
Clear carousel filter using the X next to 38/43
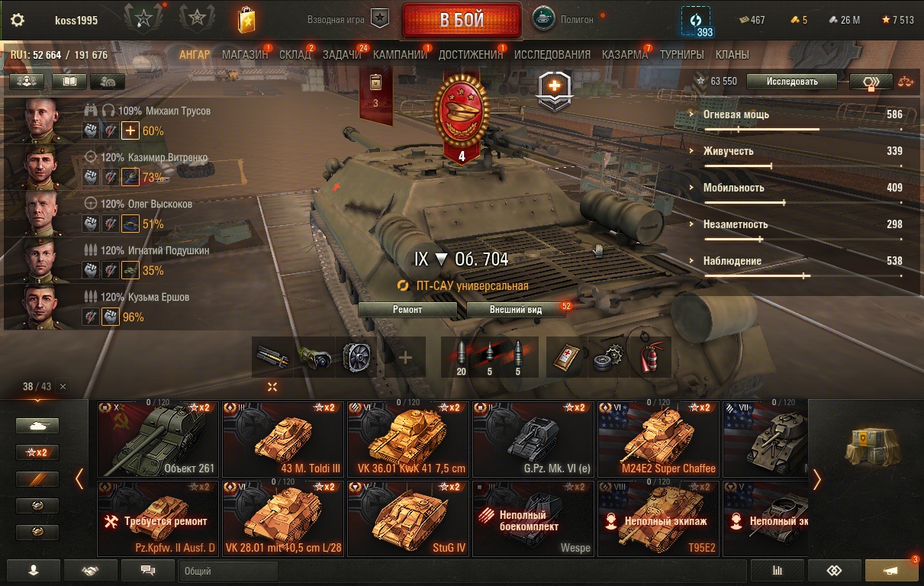pyautogui.click(x=63, y=387)
